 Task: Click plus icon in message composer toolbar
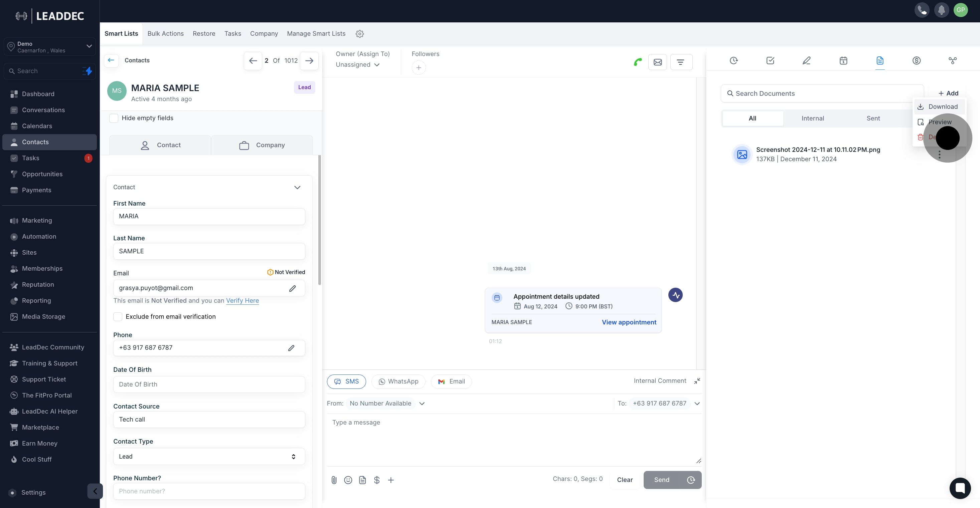[391, 480]
